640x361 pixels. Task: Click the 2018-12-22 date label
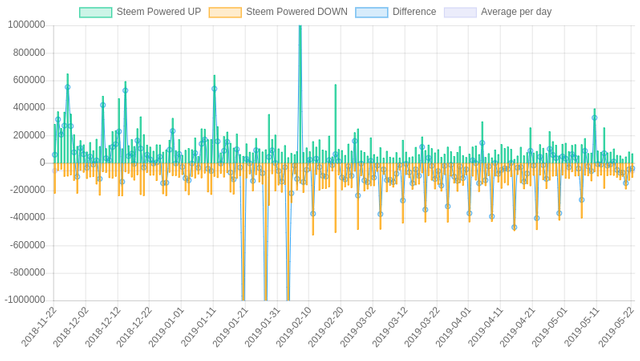click(134, 327)
